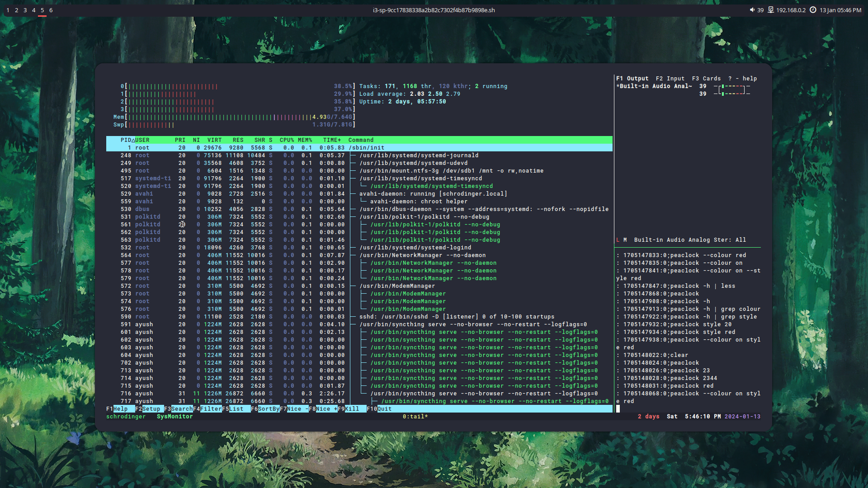Click the PID sort arrow indicator

click(x=133, y=140)
